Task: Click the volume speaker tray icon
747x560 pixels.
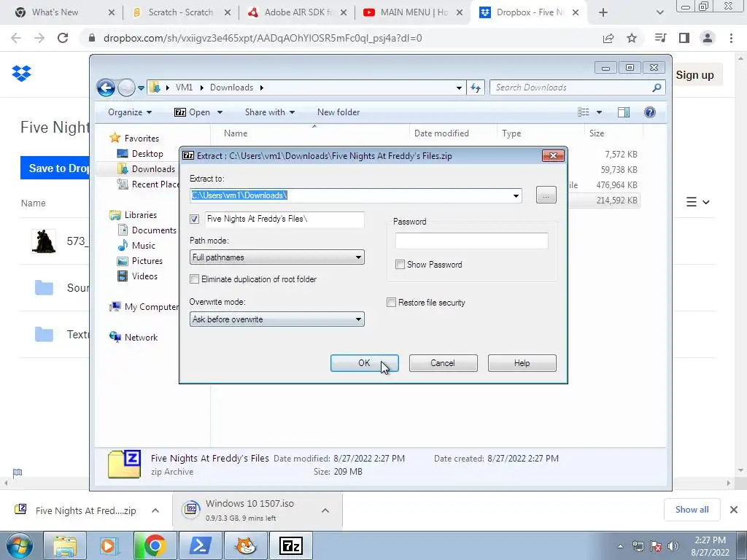Action: point(673,546)
